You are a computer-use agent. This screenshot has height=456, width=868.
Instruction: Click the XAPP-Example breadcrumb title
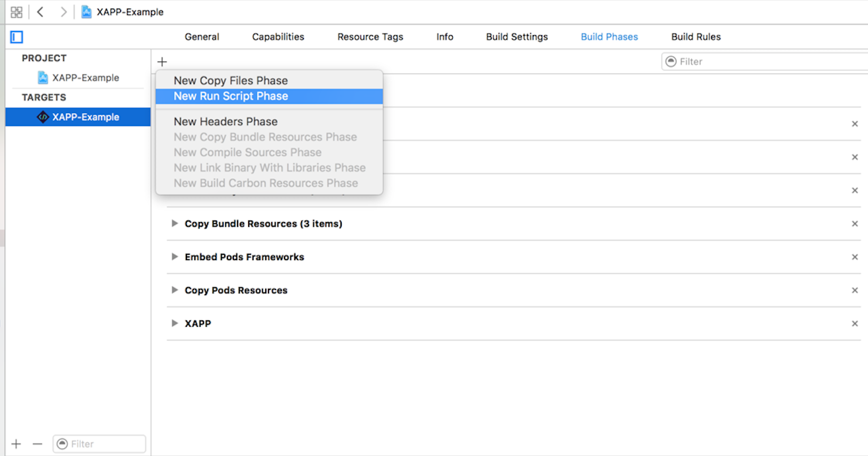click(x=130, y=12)
